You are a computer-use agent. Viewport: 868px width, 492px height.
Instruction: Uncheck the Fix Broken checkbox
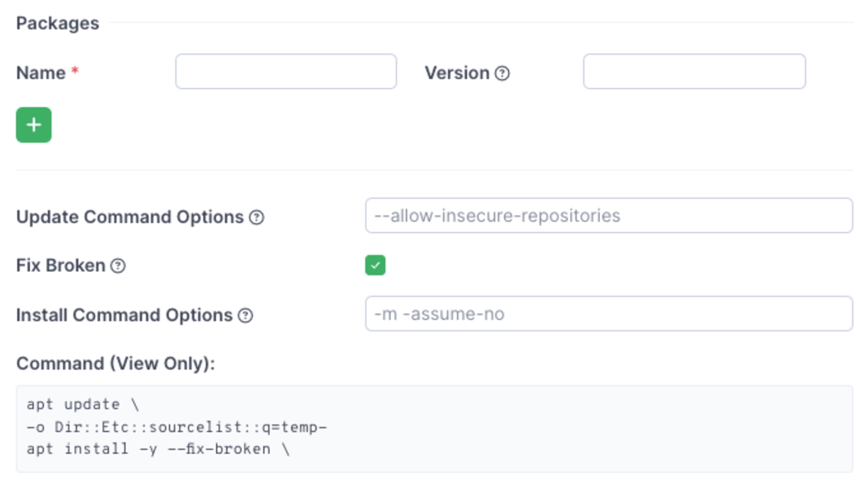(375, 265)
